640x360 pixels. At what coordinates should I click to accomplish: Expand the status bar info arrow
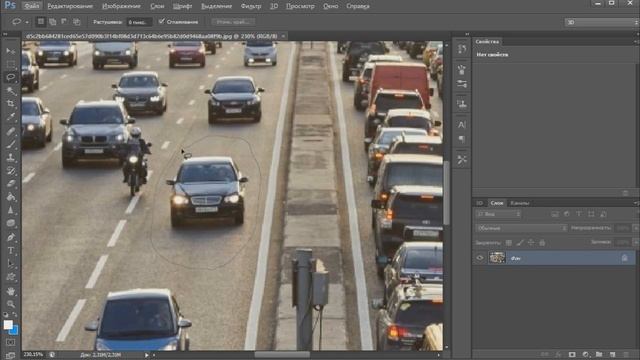tap(146, 355)
